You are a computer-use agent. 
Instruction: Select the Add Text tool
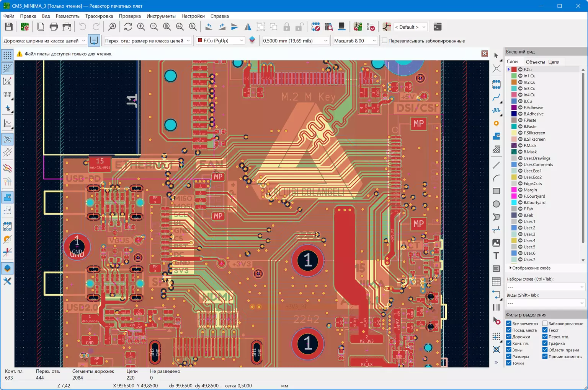click(496, 256)
